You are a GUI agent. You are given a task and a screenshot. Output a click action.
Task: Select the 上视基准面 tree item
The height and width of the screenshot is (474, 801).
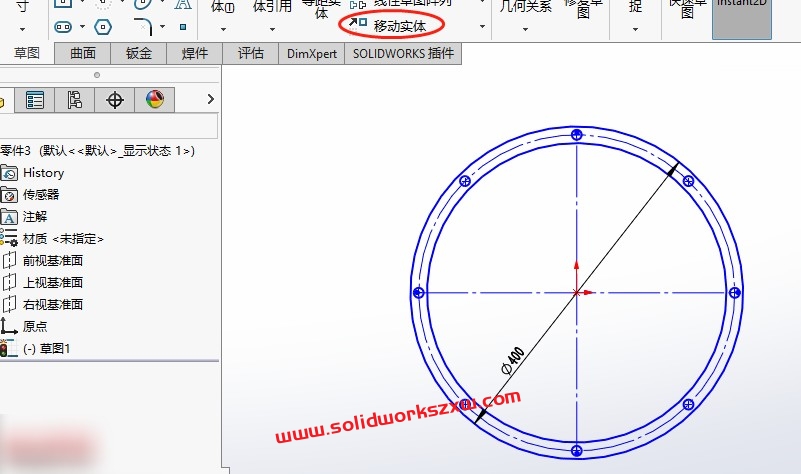[x=53, y=282]
